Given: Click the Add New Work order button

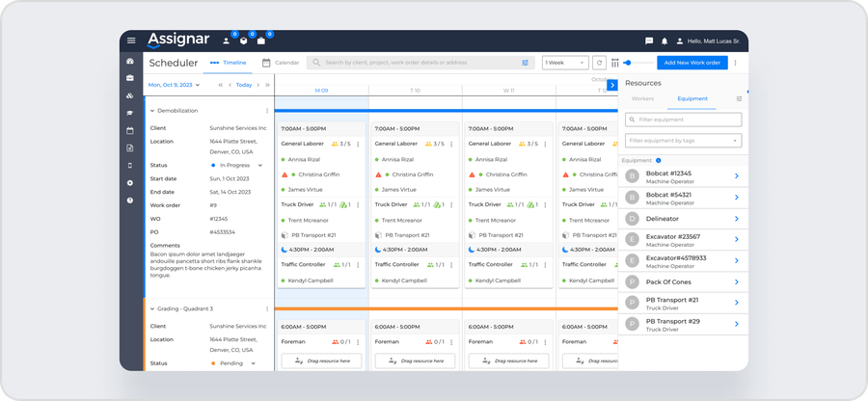Looking at the screenshot, I should pyautogui.click(x=692, y=63).
